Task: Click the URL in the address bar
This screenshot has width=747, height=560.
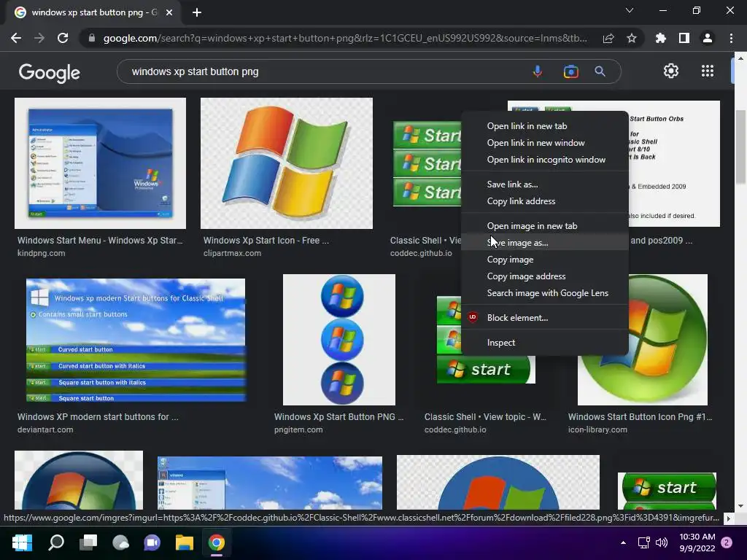Action: click(x=345, y=38)
